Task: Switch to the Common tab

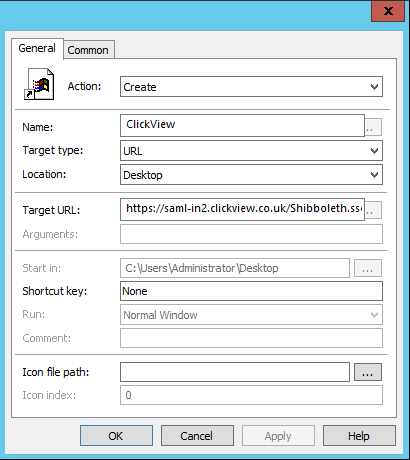Action: pos(89,50)
